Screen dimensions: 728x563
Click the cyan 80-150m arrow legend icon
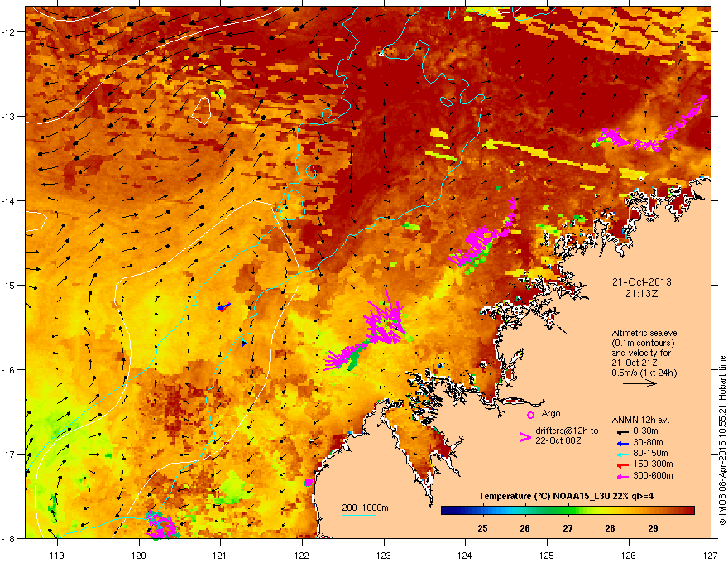pos(622,454)
